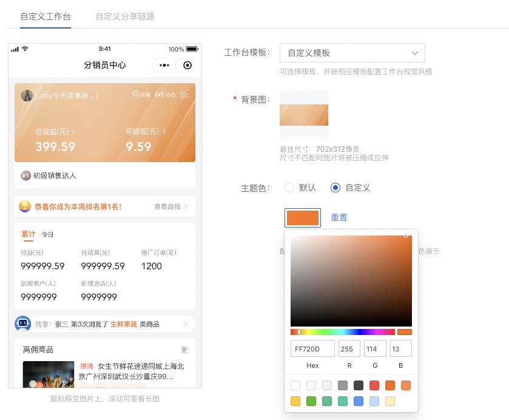Click the chevron next to 查看战报
The height and width of the screenshot is (420, 509).
coord(186,206)
